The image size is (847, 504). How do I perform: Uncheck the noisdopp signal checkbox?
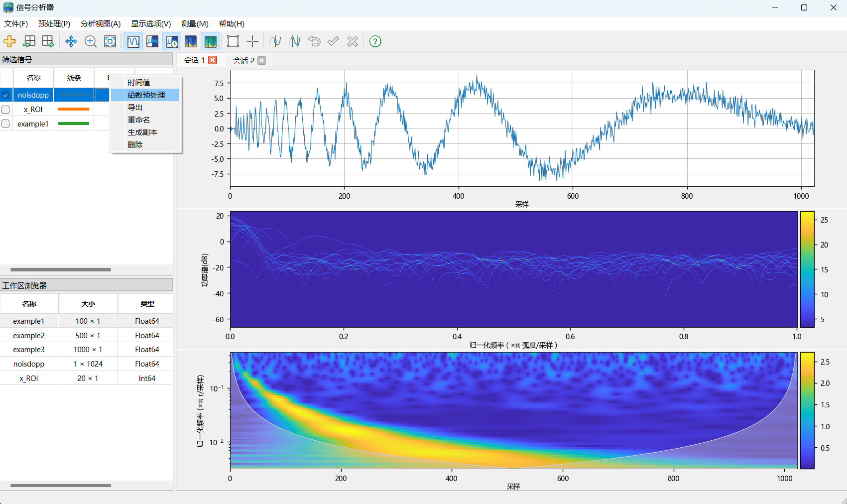coord(6,95)
